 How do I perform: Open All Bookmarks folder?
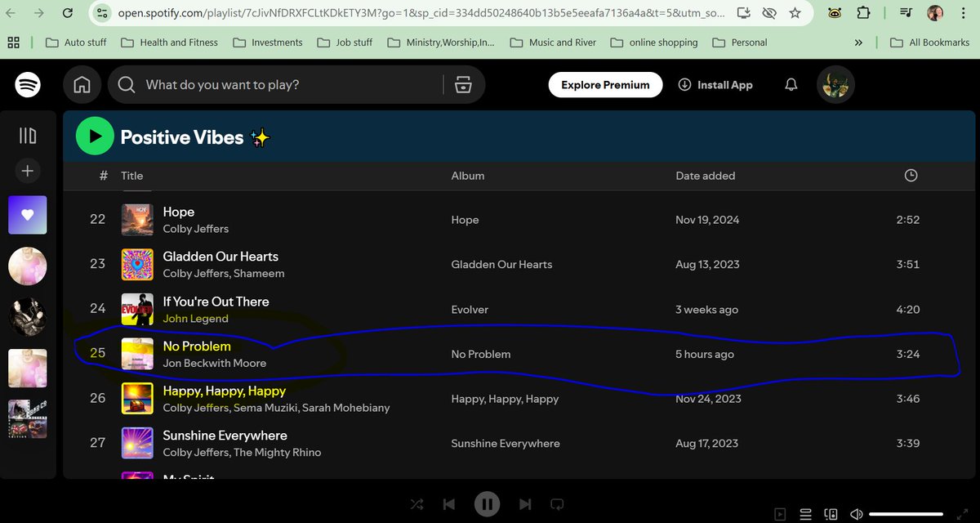[929, 42]
